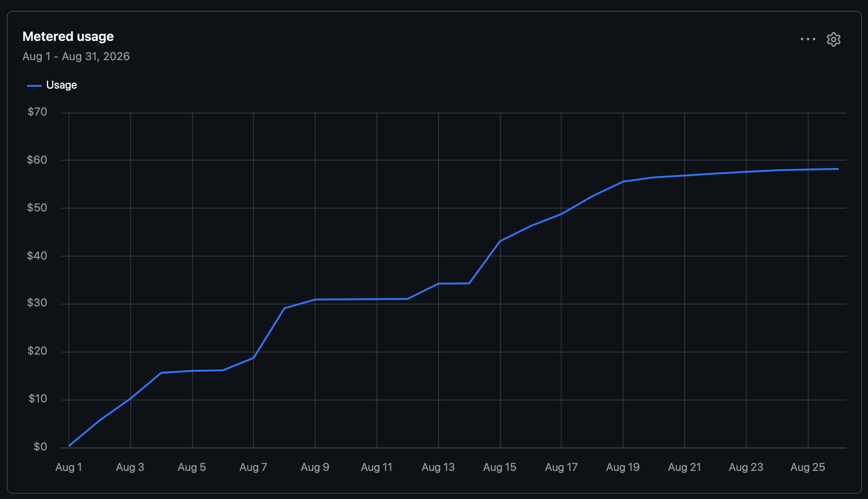Click the $10 y-axis label
The image size is (868, 499).
(38, 399)
